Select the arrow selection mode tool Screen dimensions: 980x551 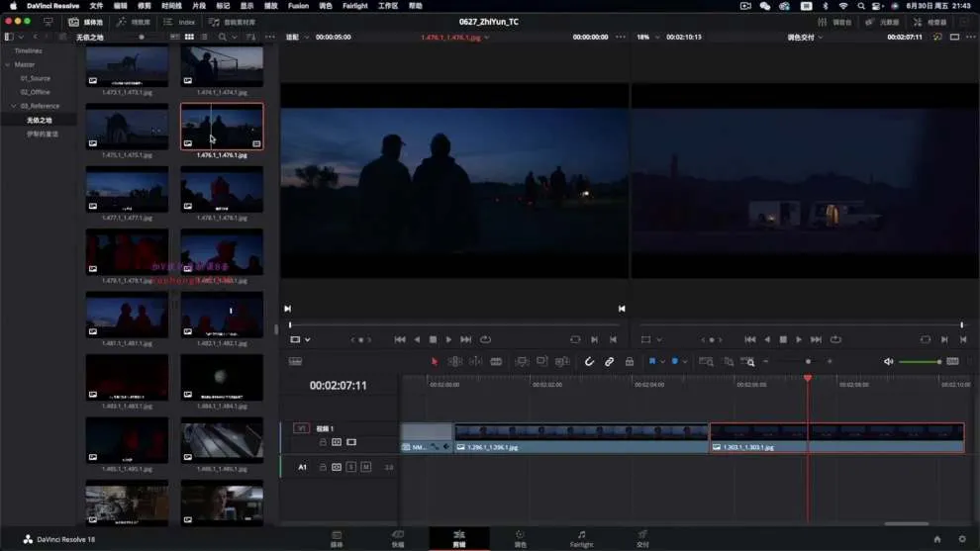tap(434, 362)
